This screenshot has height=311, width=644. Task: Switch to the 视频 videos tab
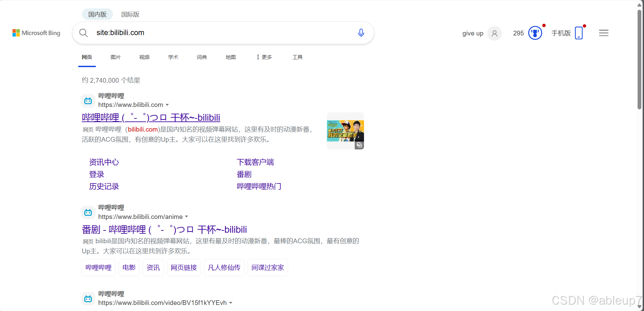tap(144, 57)
